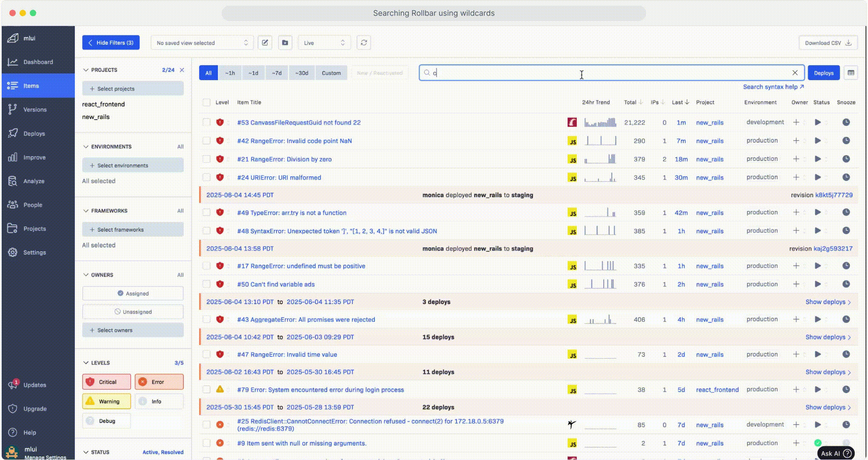Viewport: 868px width, 460px height.
Task: Click the save view folder icon
Action: 285,43
